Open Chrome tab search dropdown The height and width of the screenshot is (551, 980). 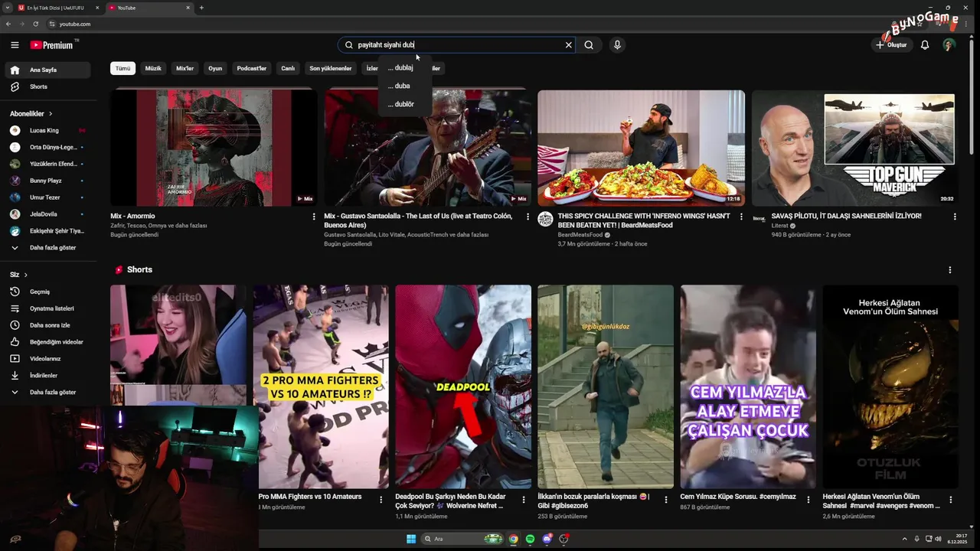8,8
